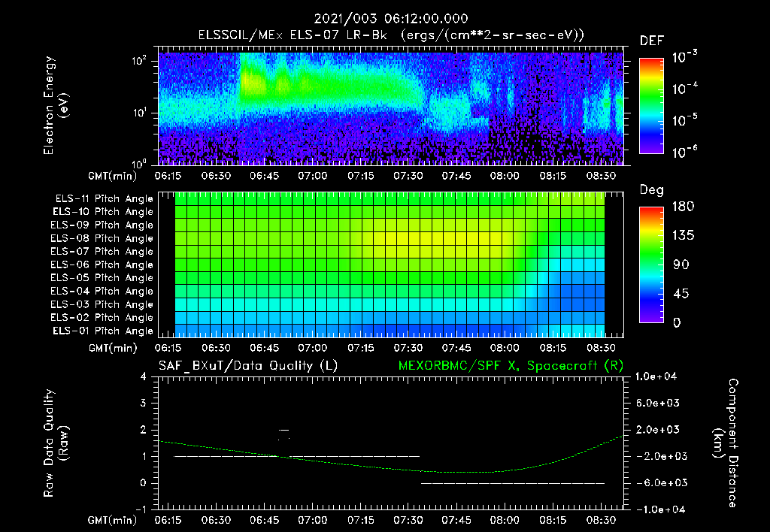
Task: Click the 90 degree scale label
Action: coord(681,264)
